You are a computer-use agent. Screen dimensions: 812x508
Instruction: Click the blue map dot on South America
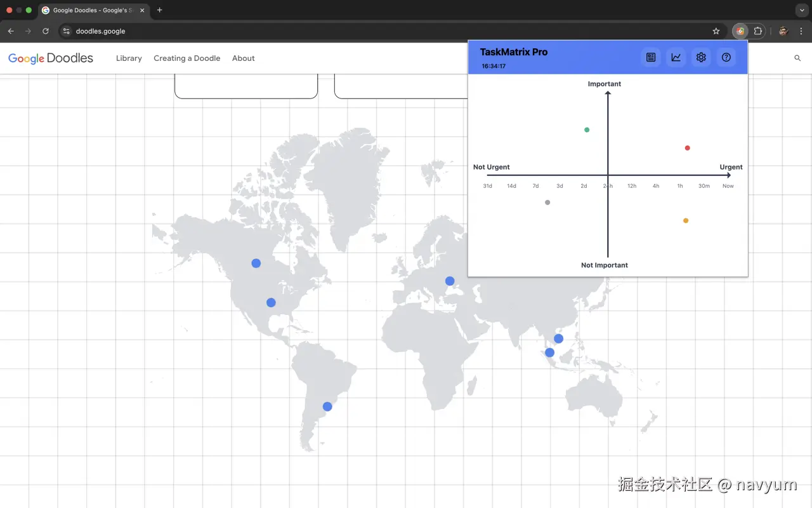pyautogui.click(x=327, y=406)
